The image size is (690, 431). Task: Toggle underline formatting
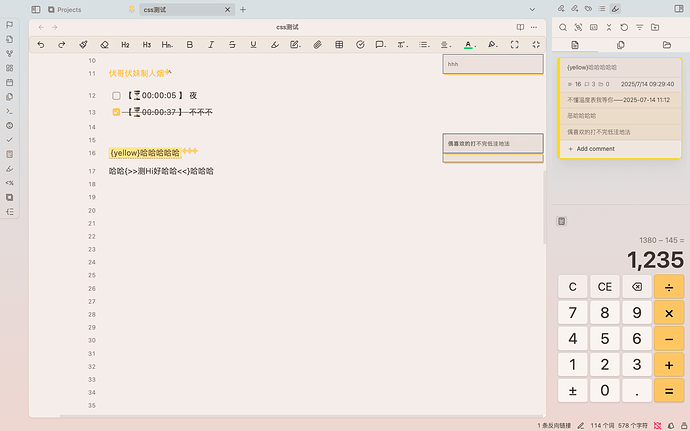tap(253, 44)
